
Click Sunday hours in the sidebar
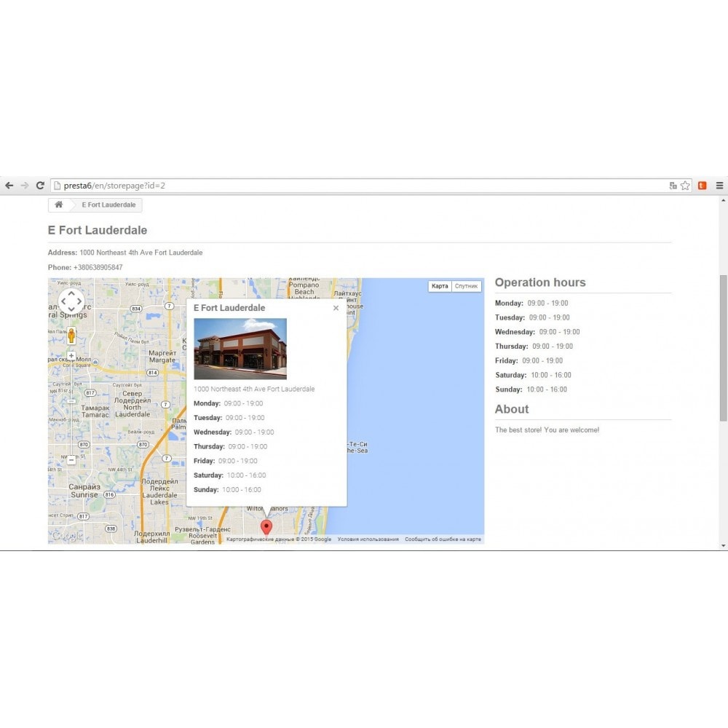pyautogui.click(x=531, y=389)
